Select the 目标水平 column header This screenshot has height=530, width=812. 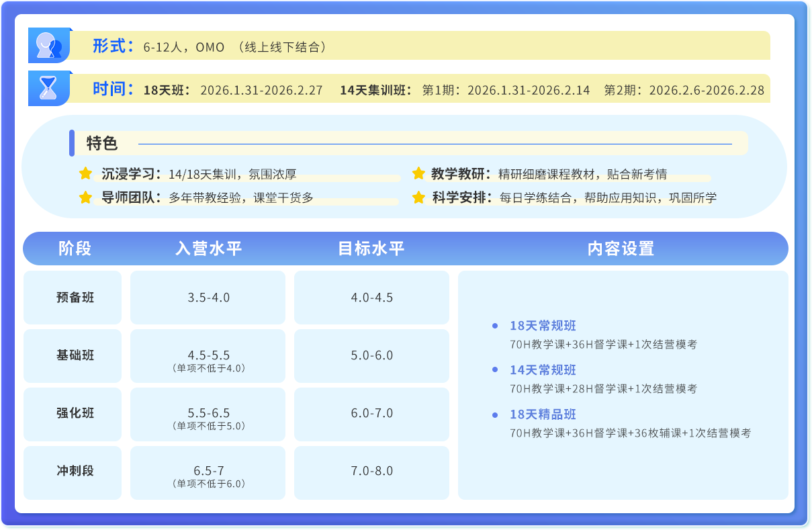(371, 249)
